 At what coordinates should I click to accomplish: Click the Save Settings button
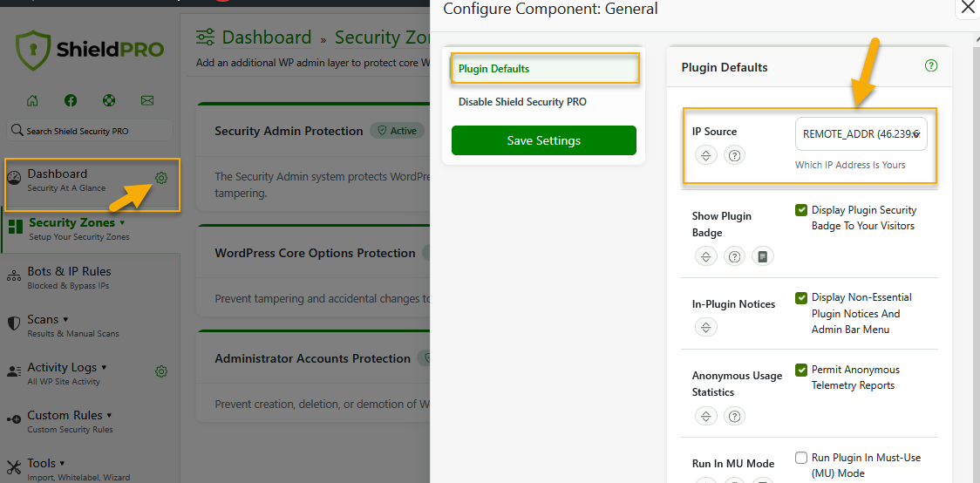click(544, 140)
